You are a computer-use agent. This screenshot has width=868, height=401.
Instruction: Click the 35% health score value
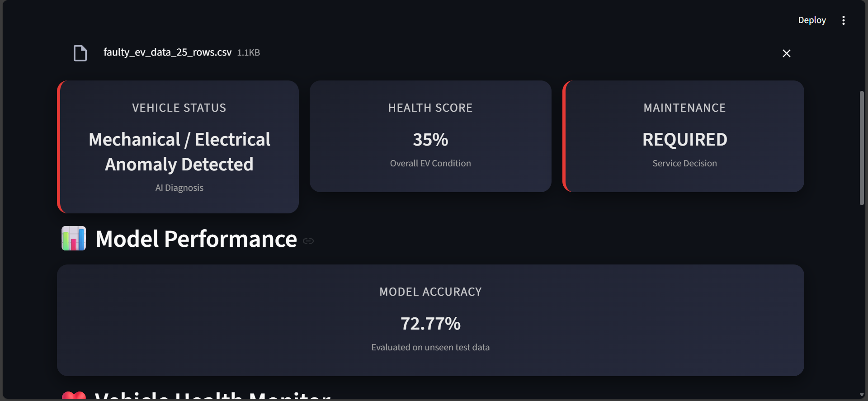click(430, 140)
